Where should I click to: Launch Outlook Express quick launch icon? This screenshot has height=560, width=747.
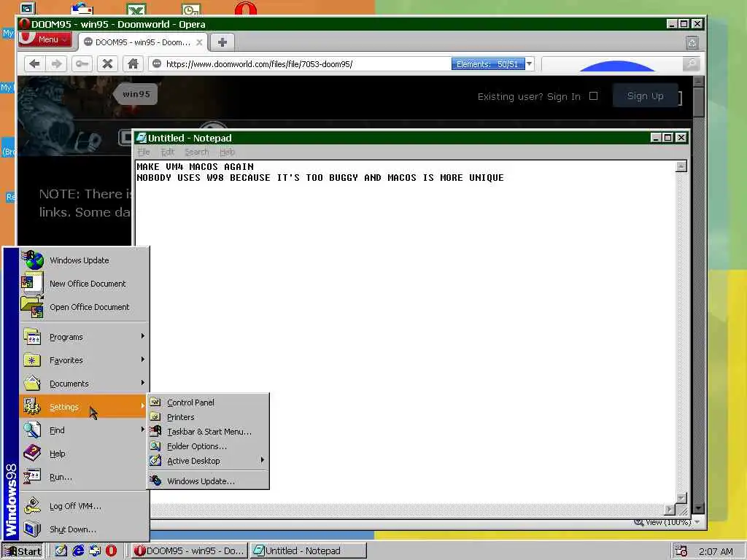(94, 551)
